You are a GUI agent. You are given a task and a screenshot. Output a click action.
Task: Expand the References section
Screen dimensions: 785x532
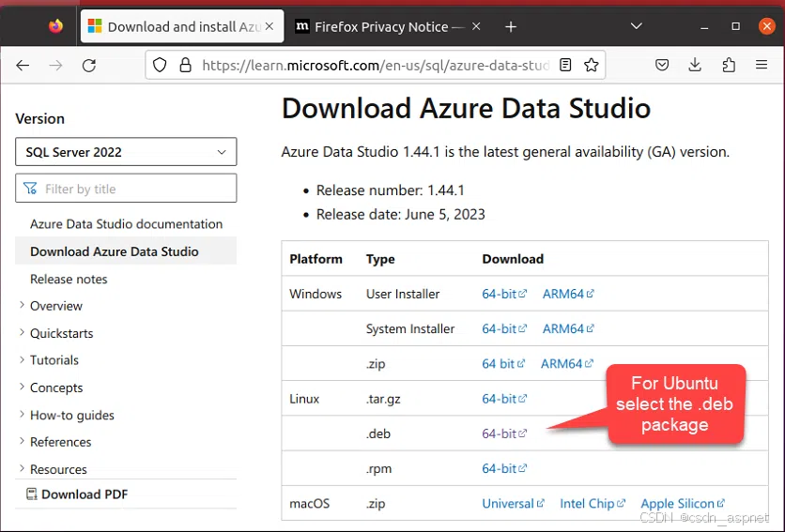pos(55,442)
